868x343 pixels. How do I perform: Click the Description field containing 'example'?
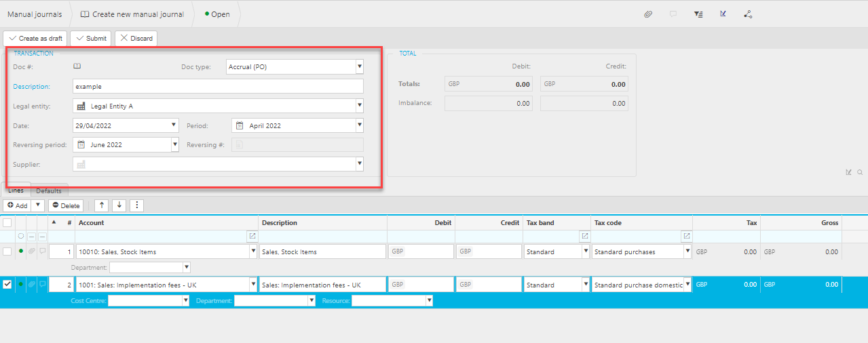[x=217, y=86]
